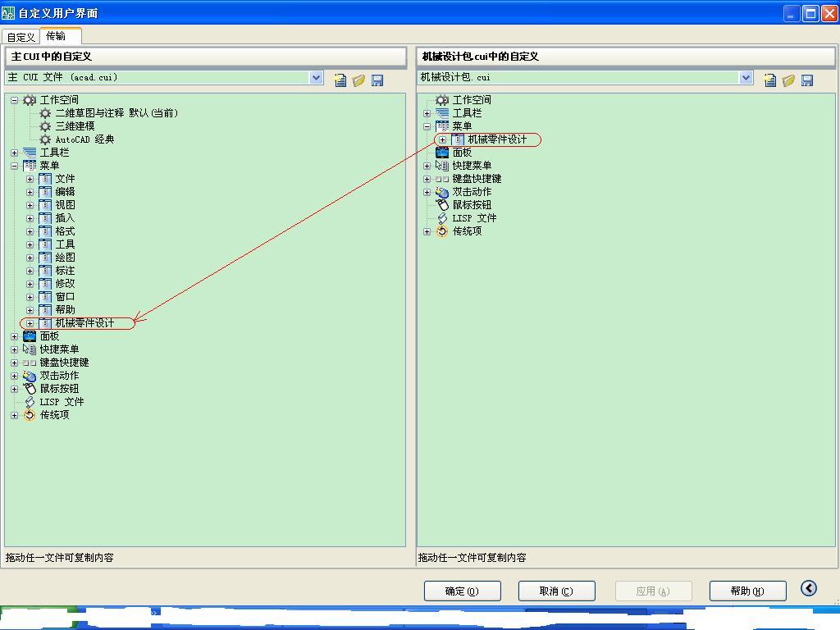Collapse 工作空间 node in left tree
The width and height of the screenshot is (840, 630).
point(15,100)
